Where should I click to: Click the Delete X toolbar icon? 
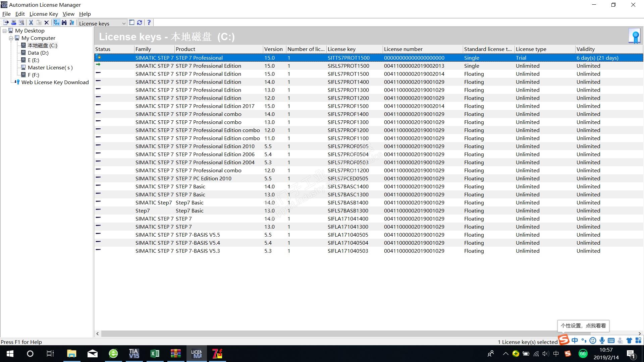tap(47, 22)
